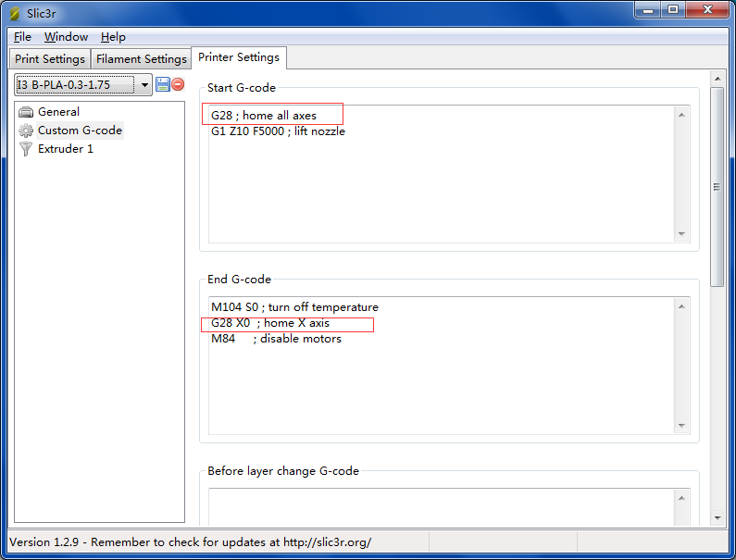Click the funnel icon beside Extruder 1
Screen dimensions: 736x560
coord(26,149)
